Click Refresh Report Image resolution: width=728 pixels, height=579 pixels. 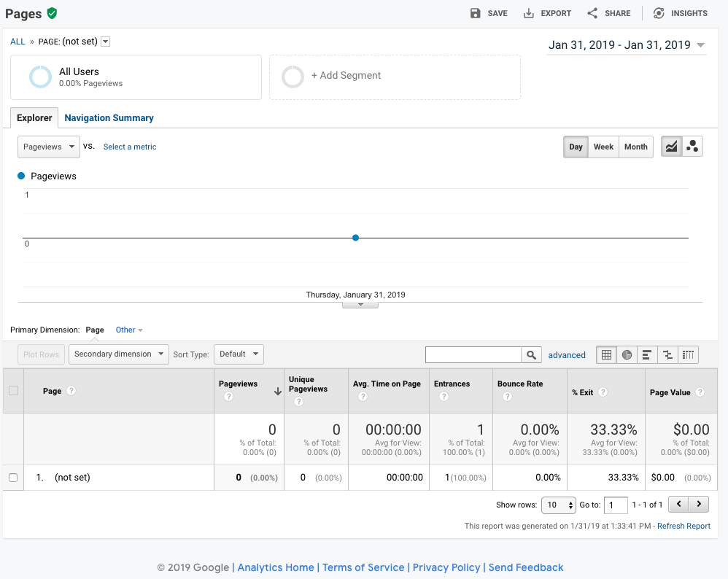tap(684, 525)
